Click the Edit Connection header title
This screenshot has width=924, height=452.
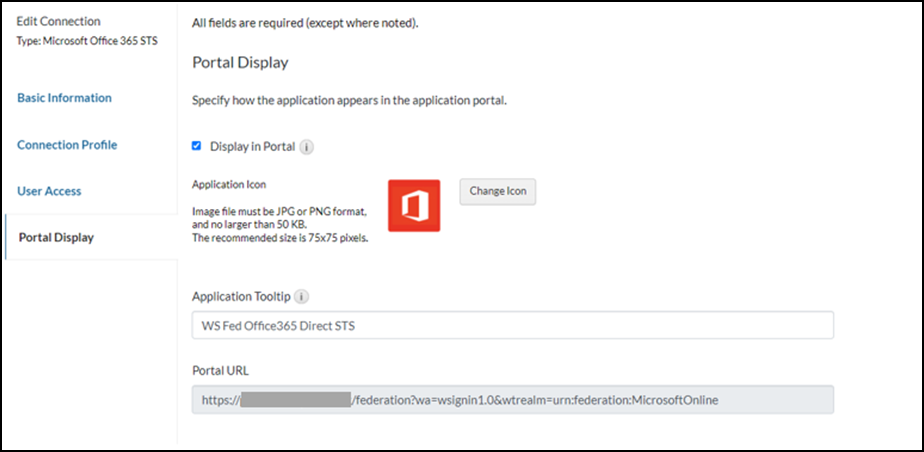point(58,21)
